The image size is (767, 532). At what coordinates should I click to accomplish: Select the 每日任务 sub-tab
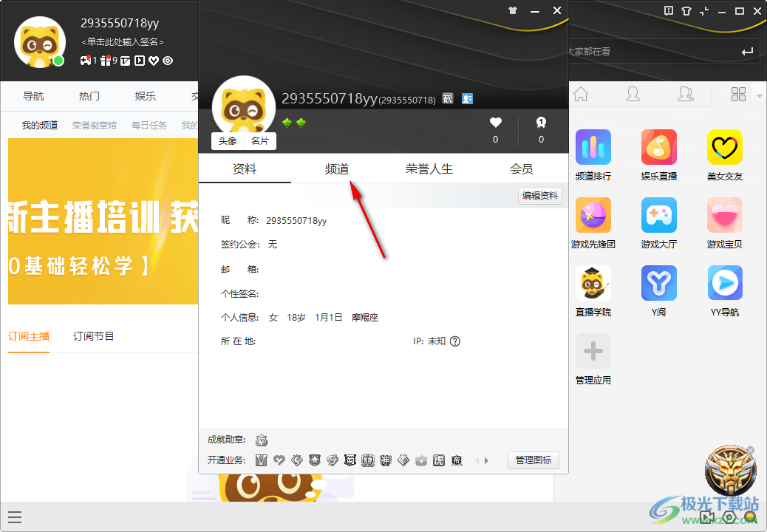pos(149,125)
